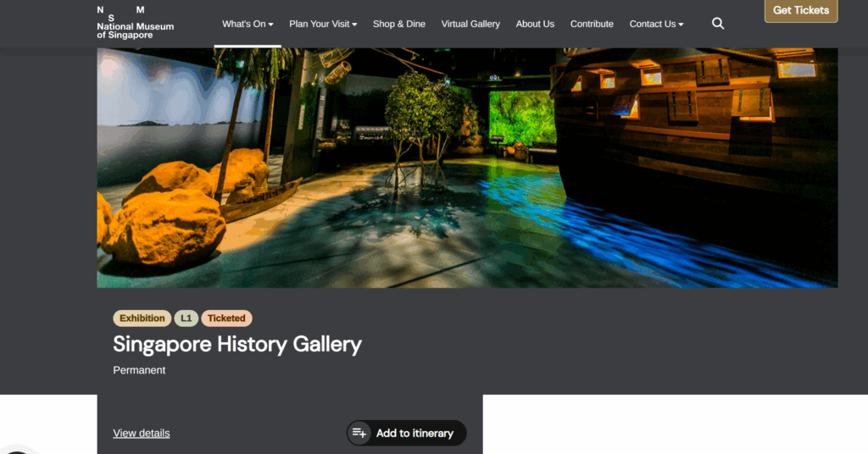The width and height of the screenshot is (868, 454).
Task: Click the Get Tickets button
Action: click(801, 10)
